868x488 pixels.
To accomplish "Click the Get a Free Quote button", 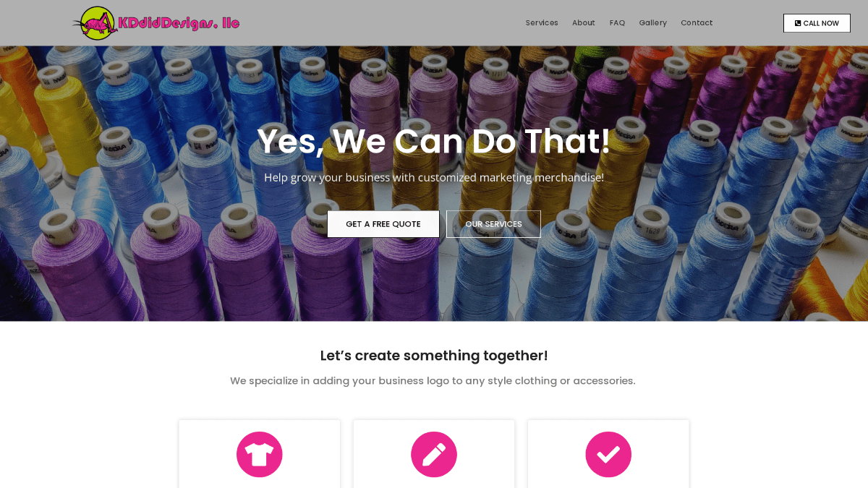I will point(383,224).
